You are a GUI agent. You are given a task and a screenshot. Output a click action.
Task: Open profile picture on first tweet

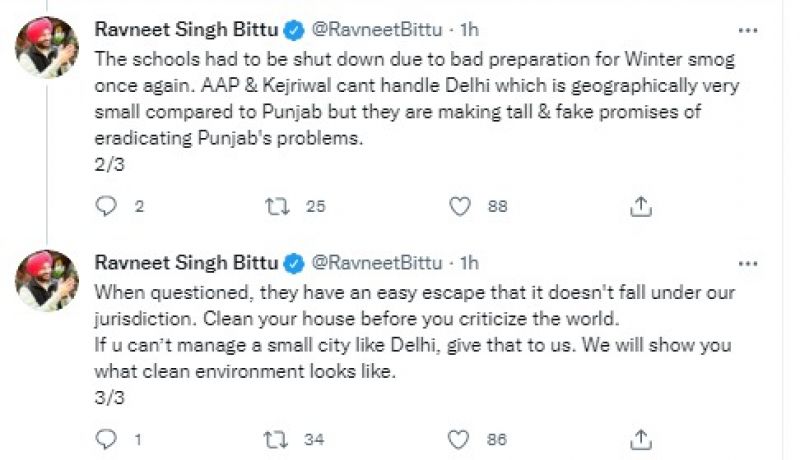click(x=47, y=46)
